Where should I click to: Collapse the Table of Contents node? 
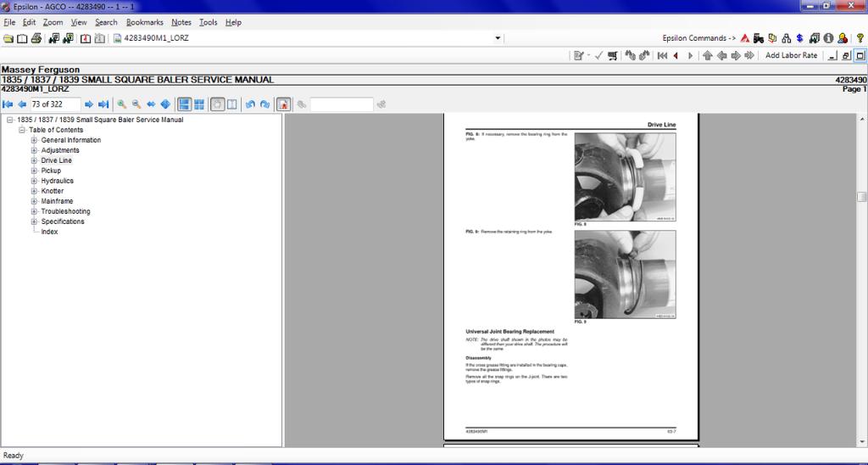pos(22,130)
